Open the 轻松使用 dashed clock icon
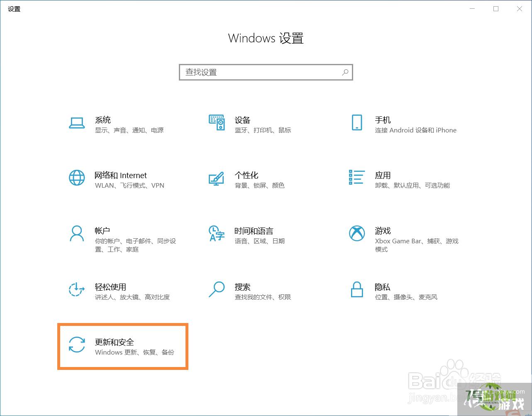Image resolution: width=532 pixels, height=416 pixels. point(77,289)
